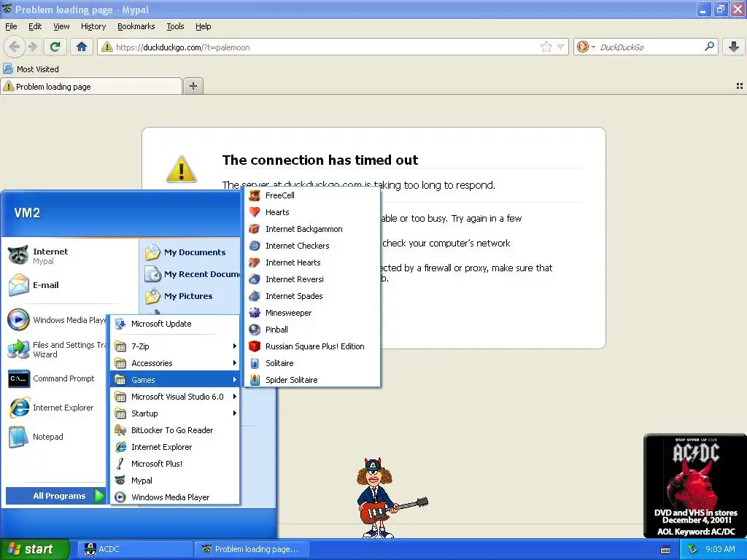Open the History menu
Image resolution: width=747 pixels, height=560 pixels.
coord(93,26)
